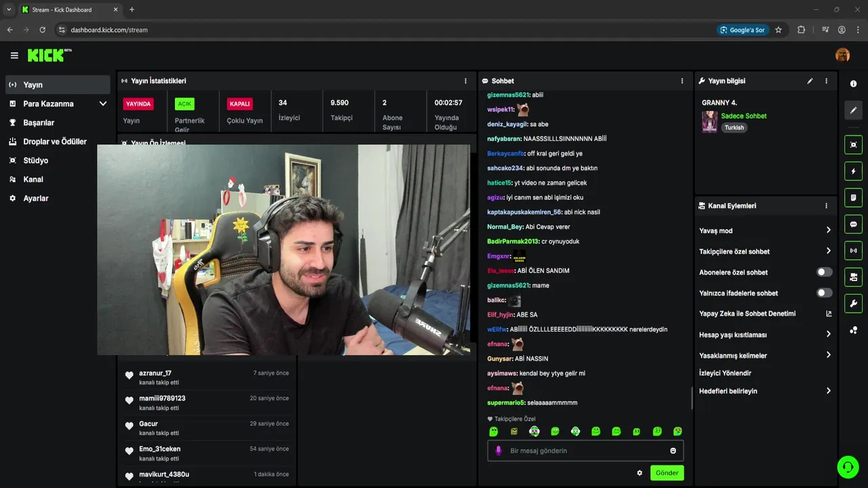
Task: Open the Chrome tab search dropdown
Action: tap(9, 9)
